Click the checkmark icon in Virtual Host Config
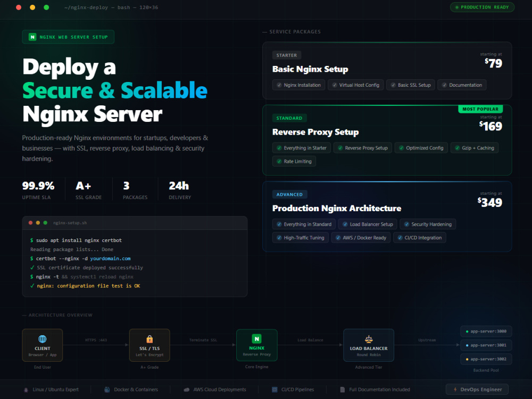Image resolution: width=532 pixels, height=399 pixels. click(x=335, y=85)
